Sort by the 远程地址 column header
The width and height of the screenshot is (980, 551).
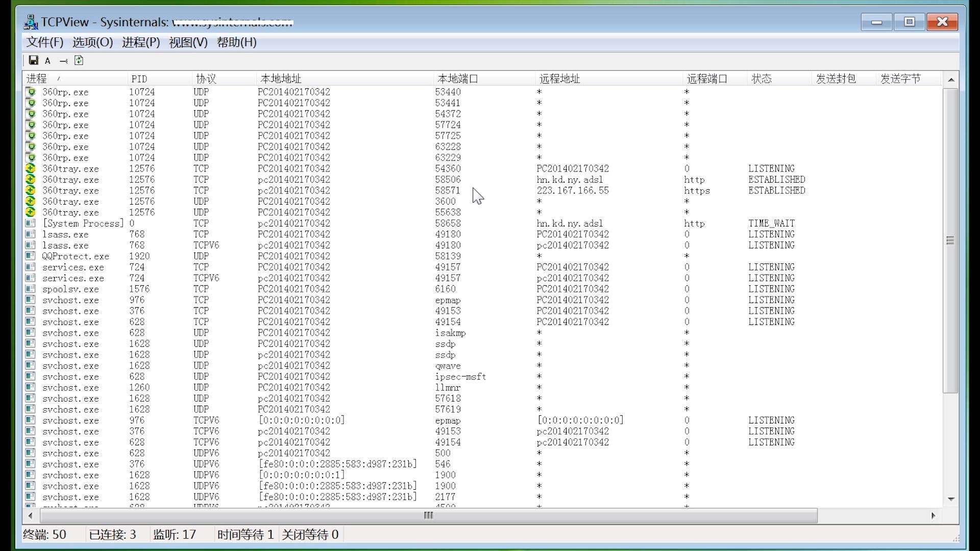click(x=609, y=79)
